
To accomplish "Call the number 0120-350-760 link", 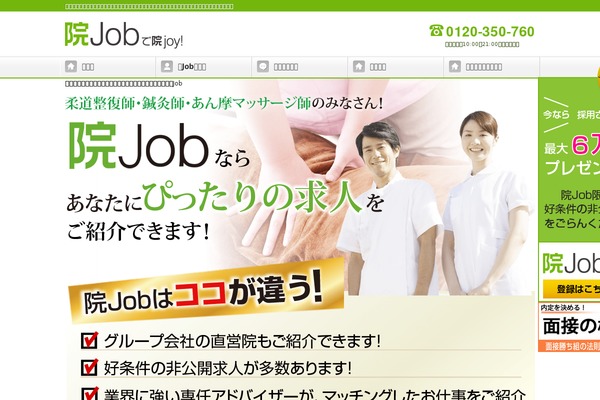I will [x=490, y=31].
